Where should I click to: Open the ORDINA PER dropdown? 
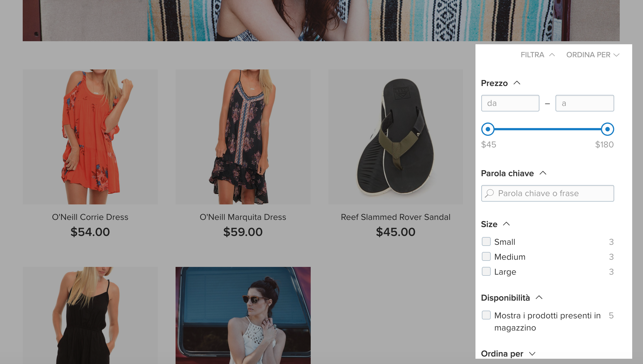[x=592, y=55]
